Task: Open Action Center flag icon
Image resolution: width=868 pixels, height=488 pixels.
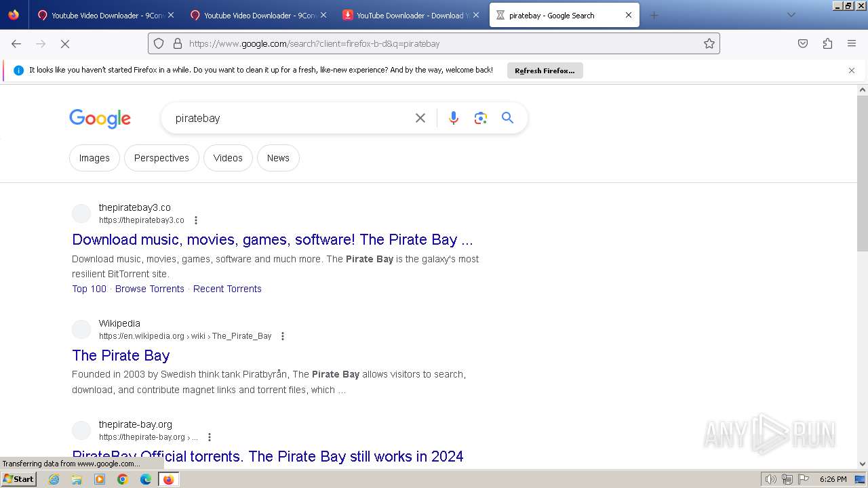Action: (x=804, y=479)
